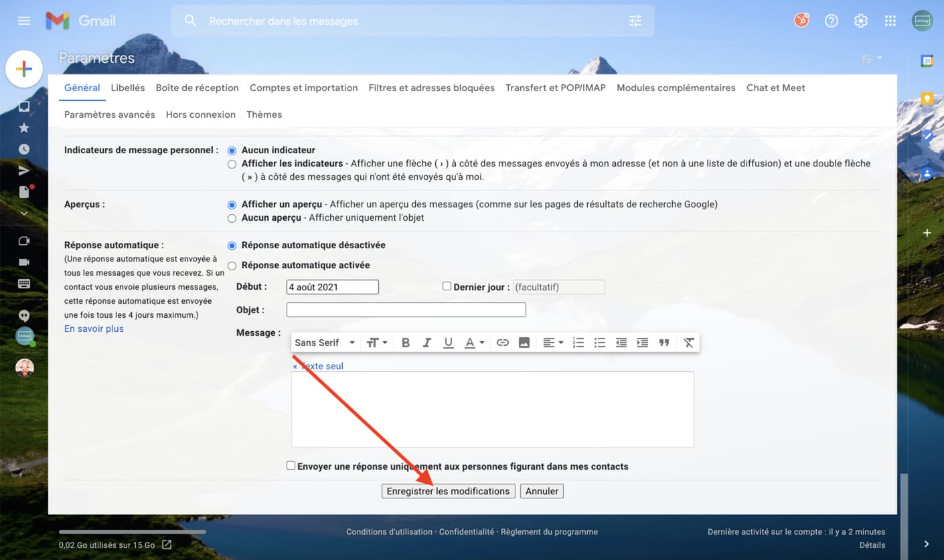Screen dimensions: 944x560
Task: Select Réponse automatique activée option
Action: (232, 266)
